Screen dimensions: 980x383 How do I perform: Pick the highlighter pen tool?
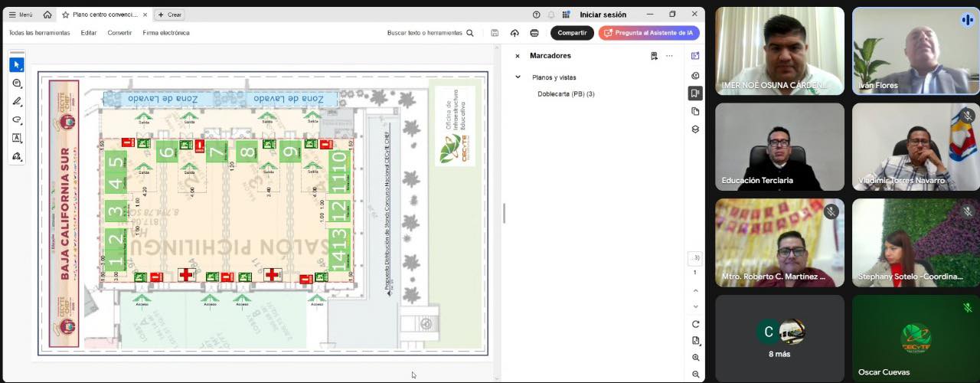pos(16,102)
